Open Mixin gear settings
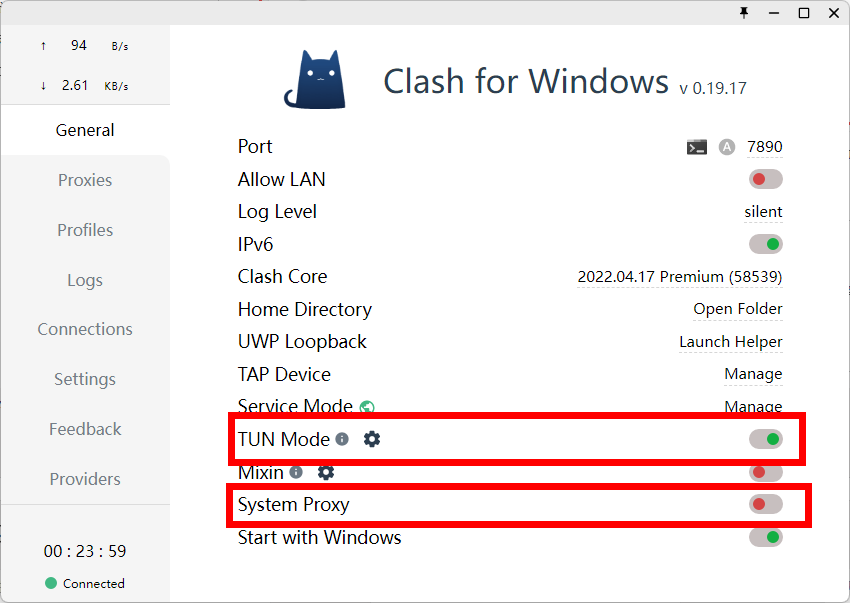The height and width of the screenshot is (603, 850). [x=326, y=472]
